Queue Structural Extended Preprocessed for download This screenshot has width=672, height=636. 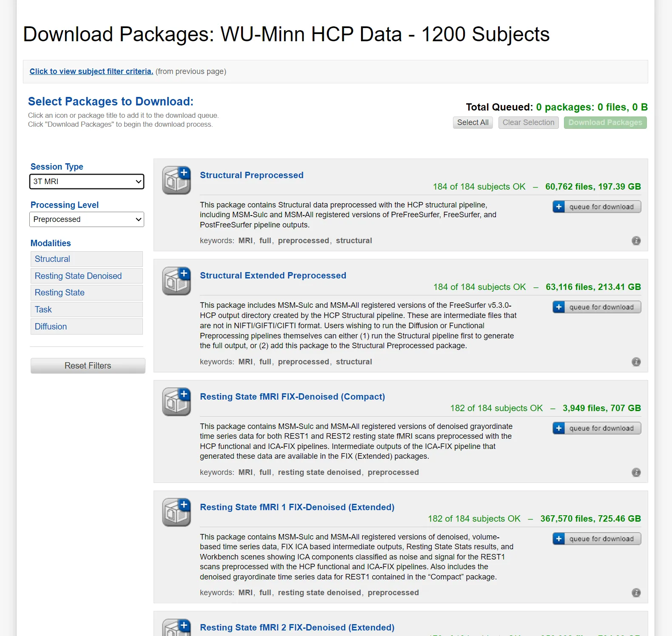(x=597, y=307)
